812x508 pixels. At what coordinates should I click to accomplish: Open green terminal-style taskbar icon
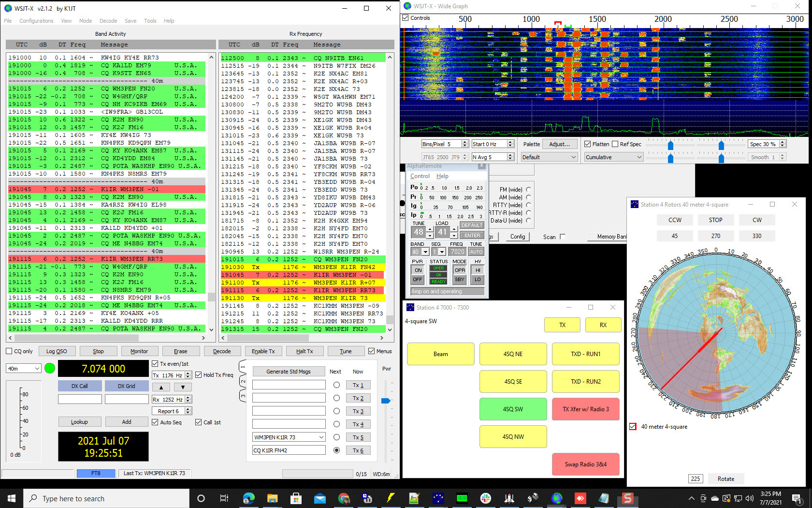pos(462,498)
